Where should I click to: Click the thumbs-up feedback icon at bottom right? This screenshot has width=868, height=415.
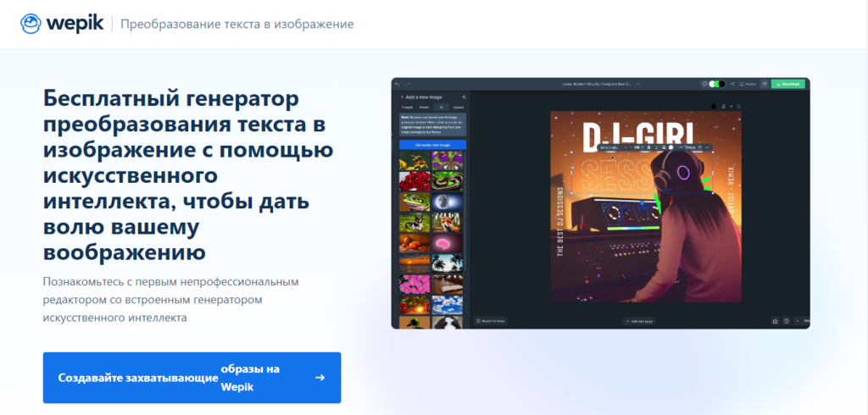[x=775, y=321]
